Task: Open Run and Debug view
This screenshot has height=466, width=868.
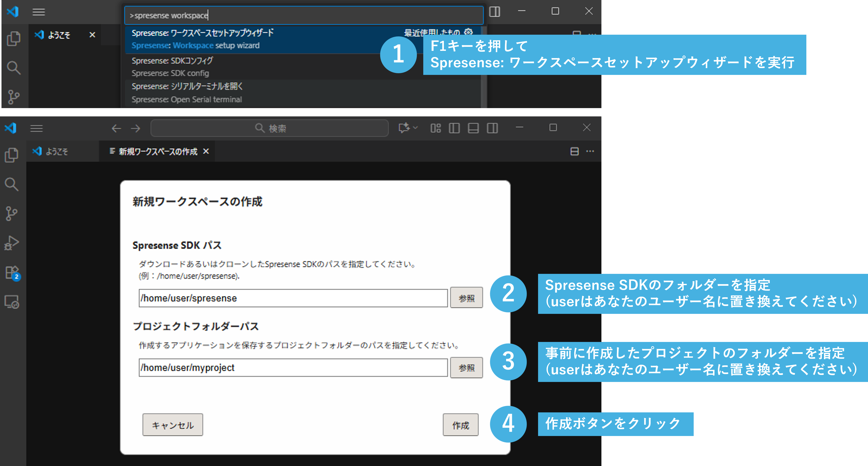Action: (11, 243)
